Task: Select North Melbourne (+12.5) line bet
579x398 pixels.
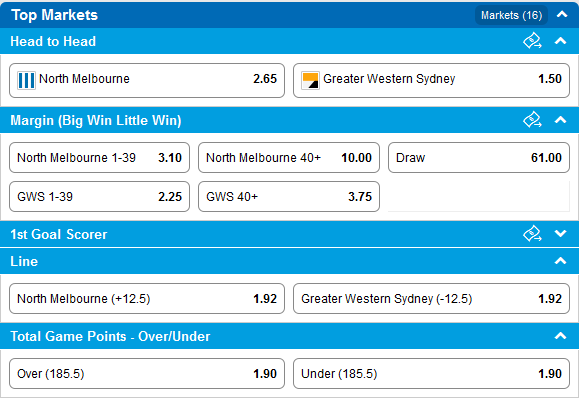Action: 147,299
